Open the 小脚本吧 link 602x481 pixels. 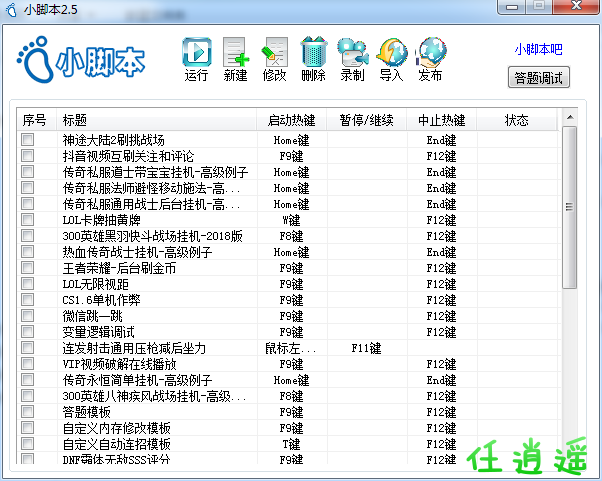(x=538, y=50)
